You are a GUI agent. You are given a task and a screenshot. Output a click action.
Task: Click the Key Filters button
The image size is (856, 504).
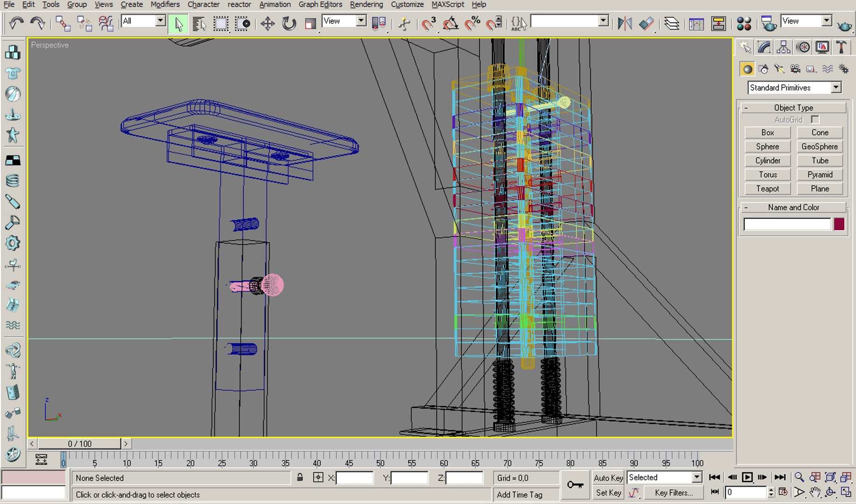tap(673, 492)
